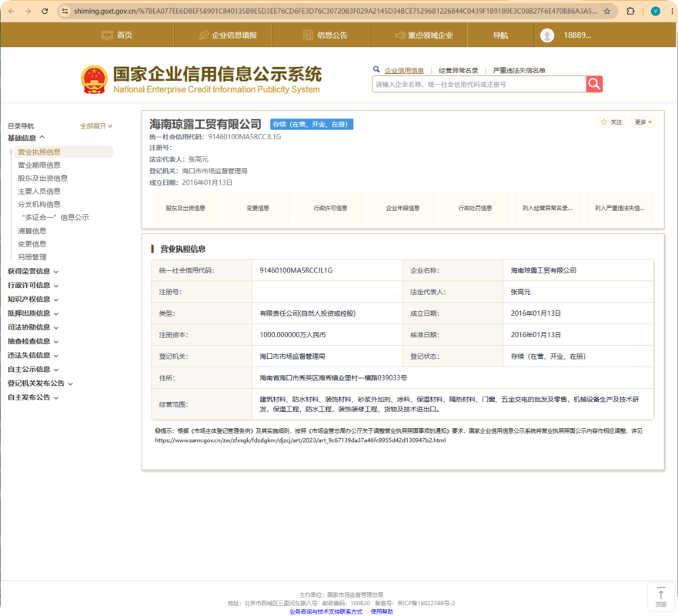Expand the 自主公示信息 section

click(33, 370)
